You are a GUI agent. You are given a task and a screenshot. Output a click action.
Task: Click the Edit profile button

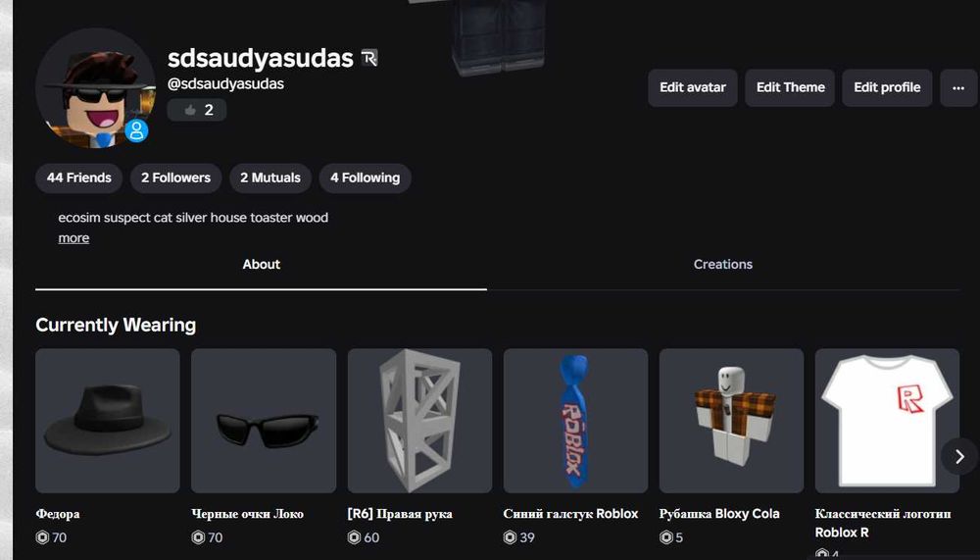(887, 87)
